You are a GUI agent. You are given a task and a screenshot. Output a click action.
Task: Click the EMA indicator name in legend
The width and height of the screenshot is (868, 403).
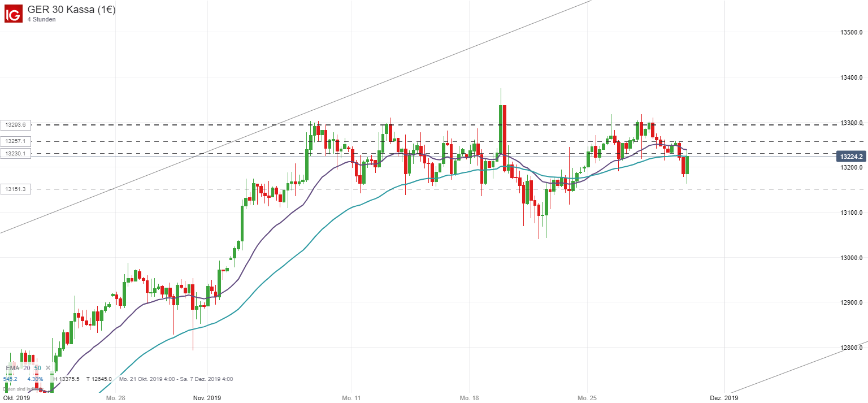(12, 368)
